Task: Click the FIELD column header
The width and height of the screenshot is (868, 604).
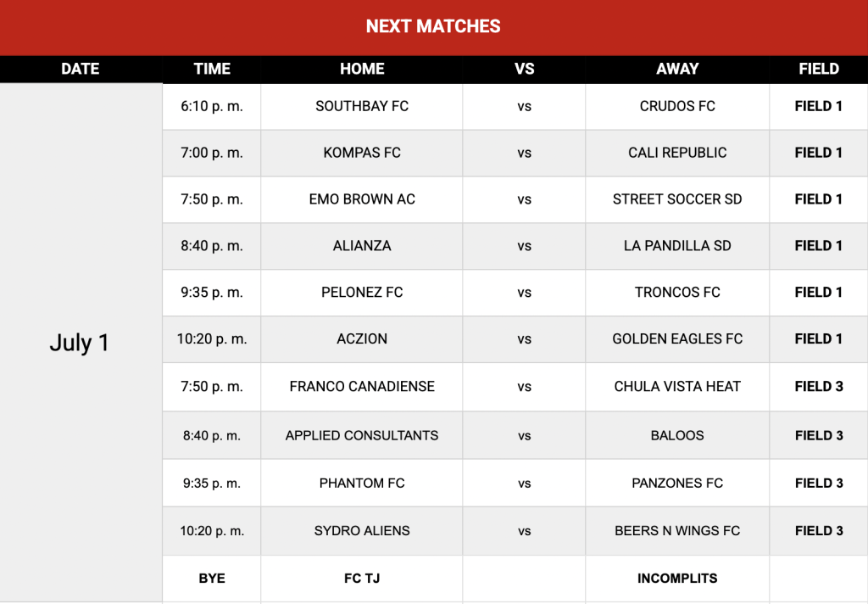Action: coord(819,69)
